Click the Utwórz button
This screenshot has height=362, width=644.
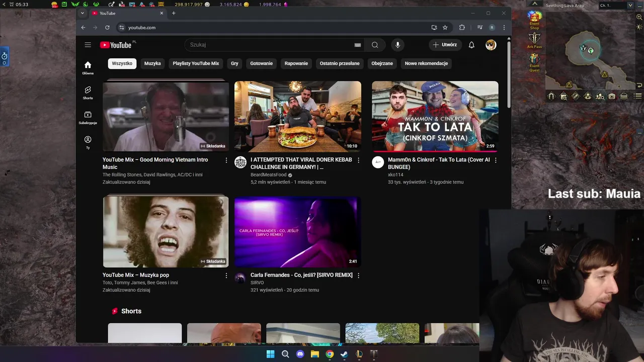[x=445, y=45]
